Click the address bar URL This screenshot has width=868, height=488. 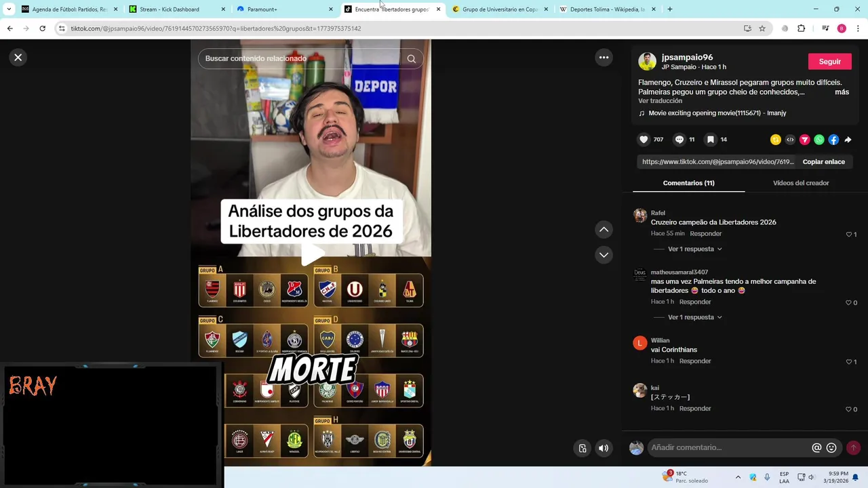[216, 28]
